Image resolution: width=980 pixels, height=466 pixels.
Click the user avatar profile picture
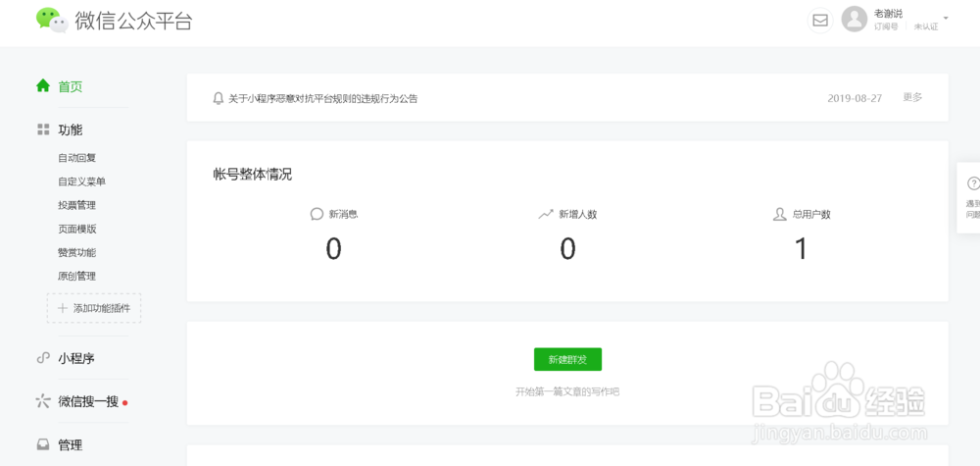click(x=854, y=20)
